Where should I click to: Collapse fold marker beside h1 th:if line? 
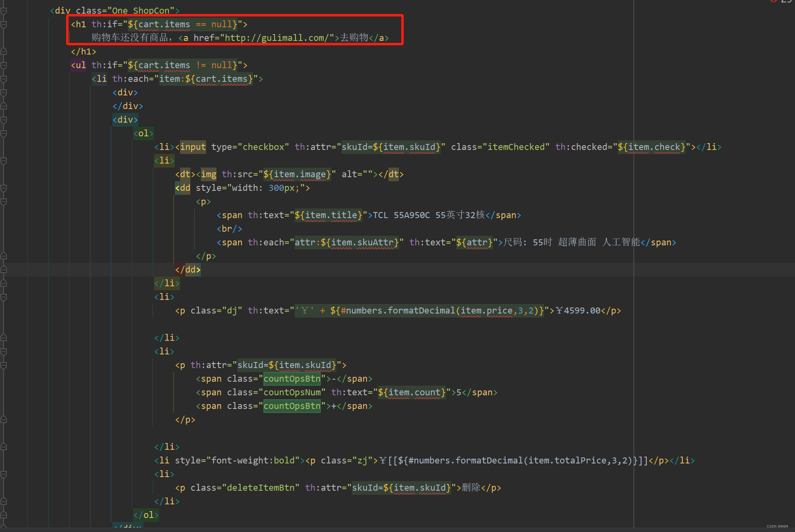click(x=4, y=24)
